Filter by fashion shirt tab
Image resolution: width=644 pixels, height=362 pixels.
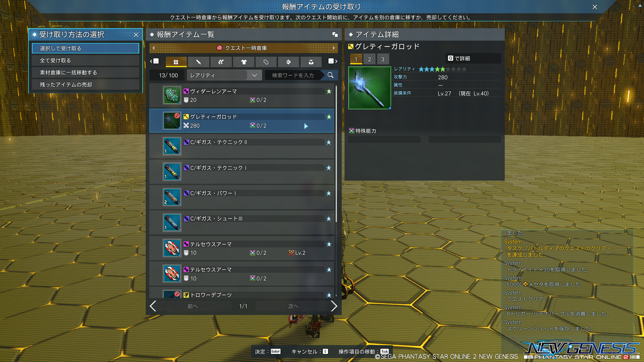click(x=244, y=62)
